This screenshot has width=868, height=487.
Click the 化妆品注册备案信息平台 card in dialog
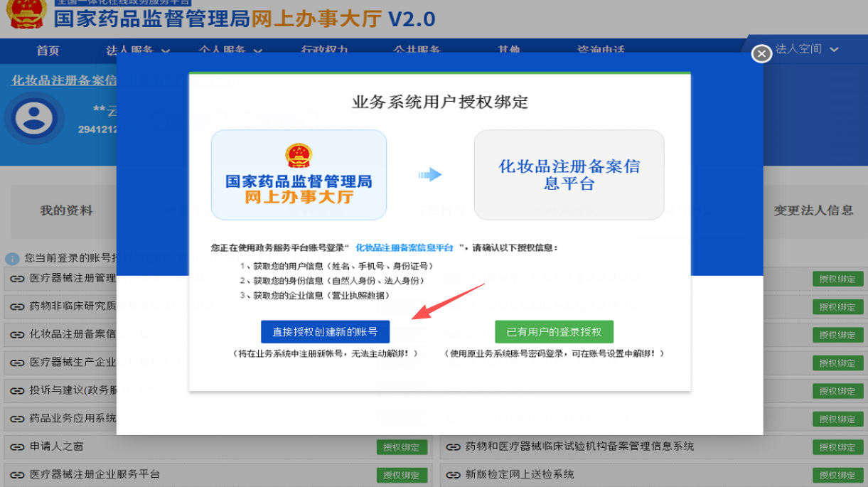[569, 175]
